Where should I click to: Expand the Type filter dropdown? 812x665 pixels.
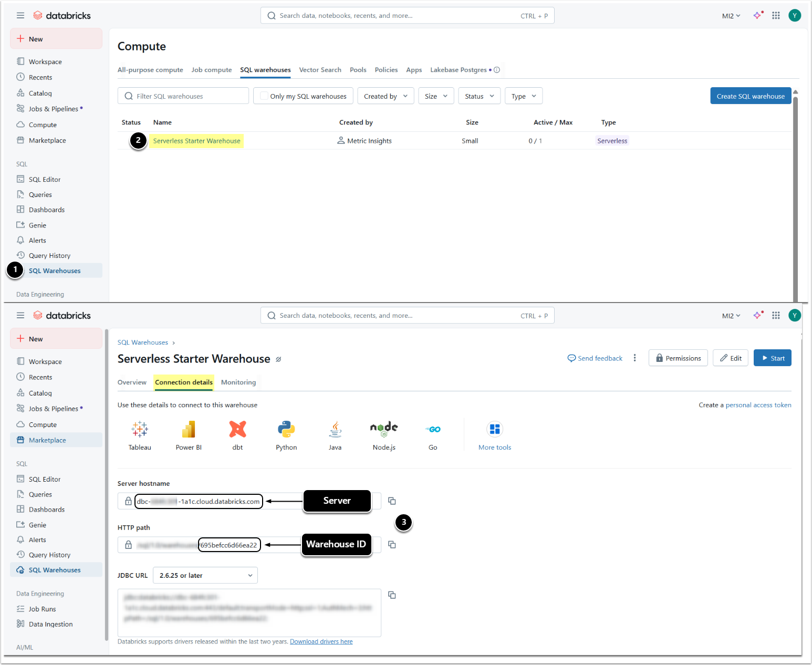point(524,96)
